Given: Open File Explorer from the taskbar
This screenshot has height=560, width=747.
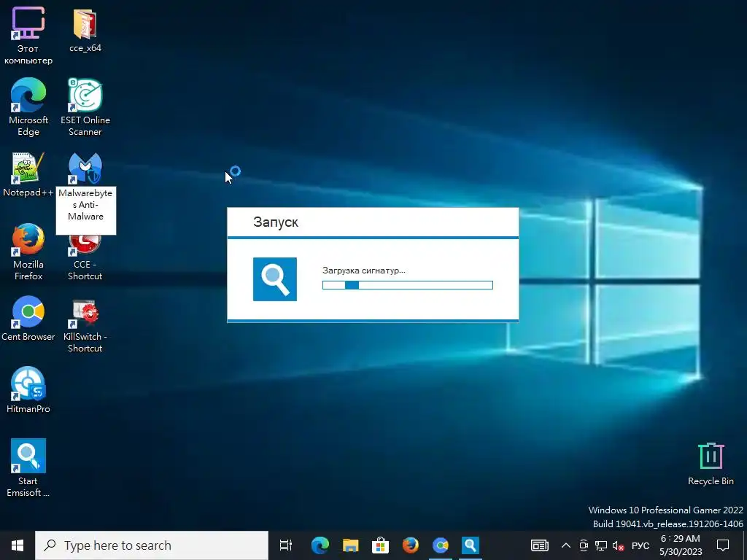Looking at the screenshot, I should click(351, 545).
